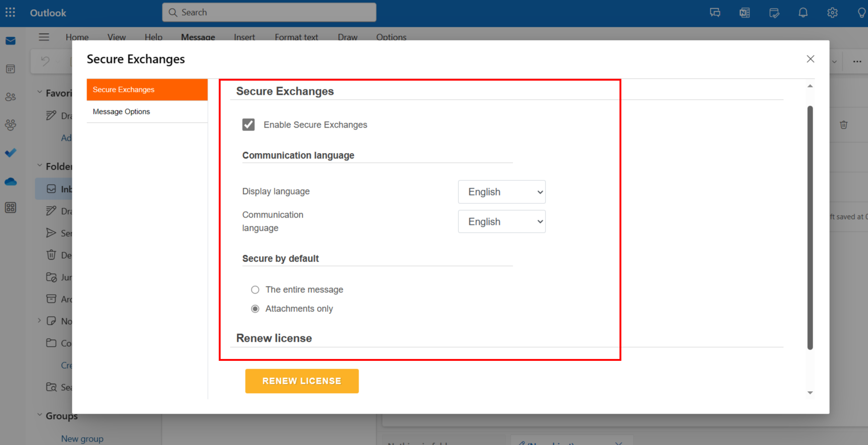Open the Draw ribbon tab

(x=347, y=37)
